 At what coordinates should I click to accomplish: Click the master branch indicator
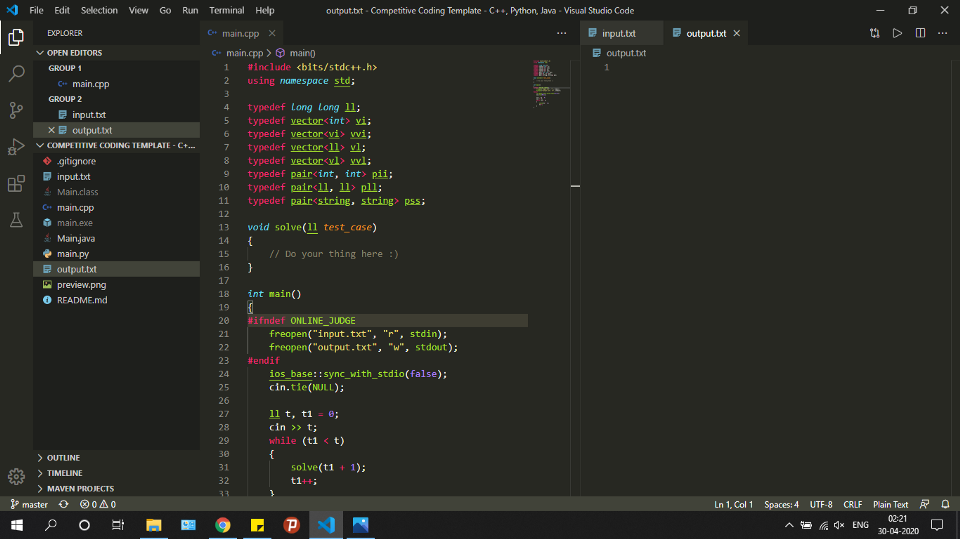click(29, 504)
